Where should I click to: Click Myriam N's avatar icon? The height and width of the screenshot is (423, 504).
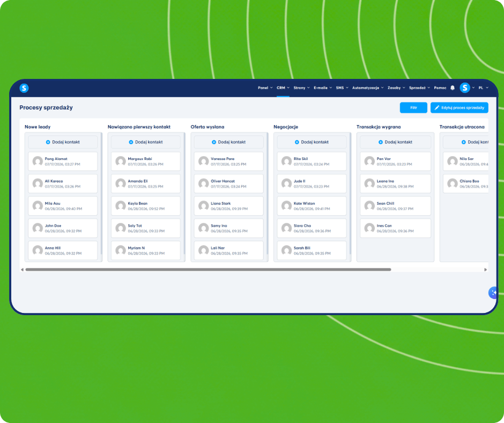point(121,251)
